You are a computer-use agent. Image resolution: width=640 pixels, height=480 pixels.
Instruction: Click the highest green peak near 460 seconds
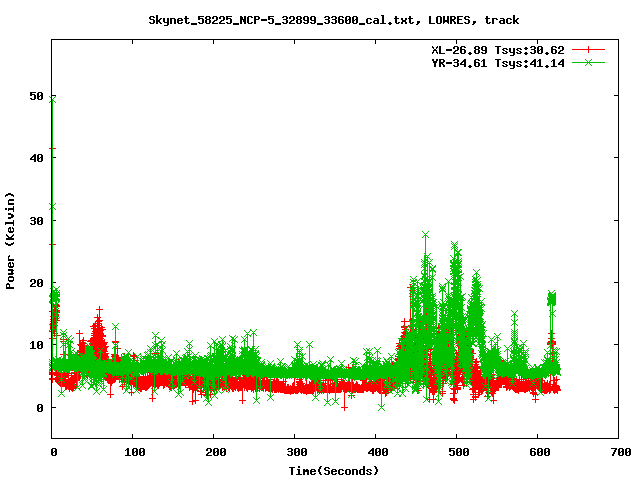pyautogui.click(x=425, y=235)
